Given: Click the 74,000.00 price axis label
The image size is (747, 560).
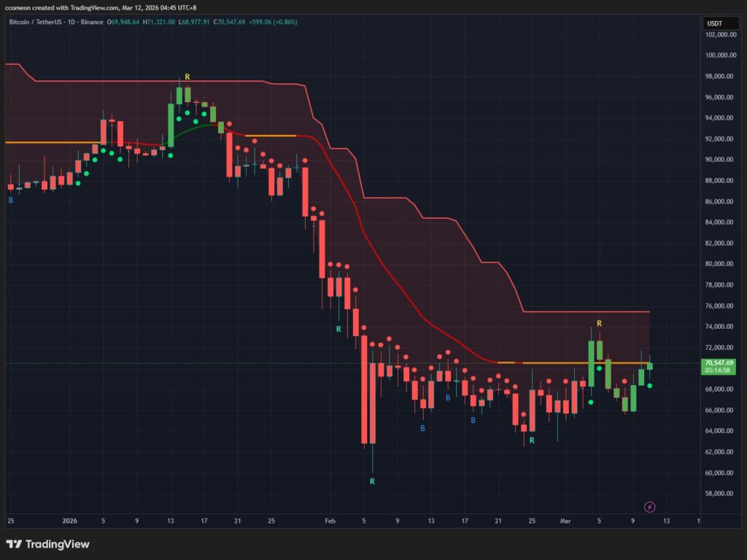Looking at the screenshot, I should (720, 327).
